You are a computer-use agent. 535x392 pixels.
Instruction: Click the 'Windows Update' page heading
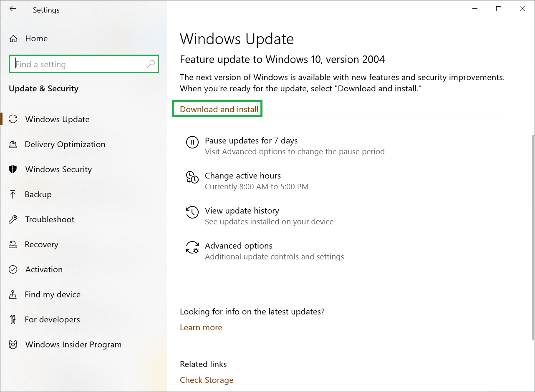[x=237, y=39]
